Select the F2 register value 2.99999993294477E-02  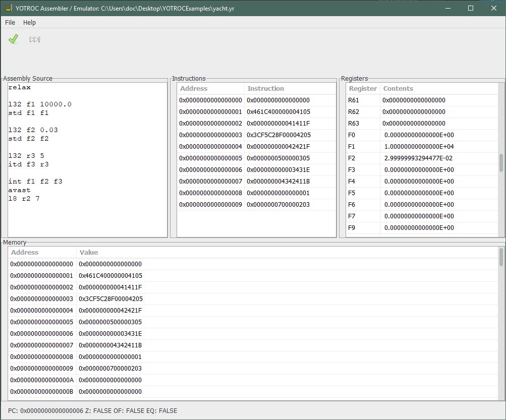[x=418, y=158]
